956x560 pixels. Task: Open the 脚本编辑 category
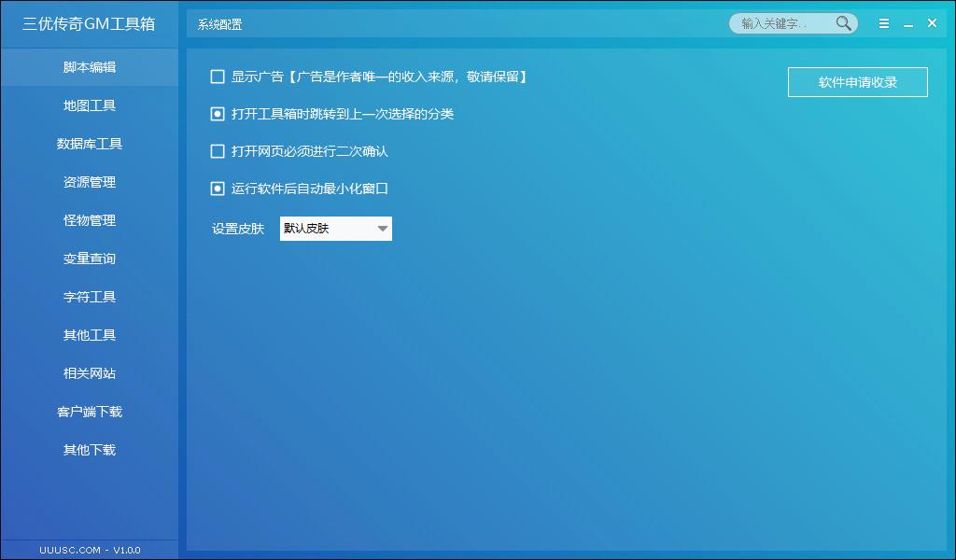click(x=90, y=67)
